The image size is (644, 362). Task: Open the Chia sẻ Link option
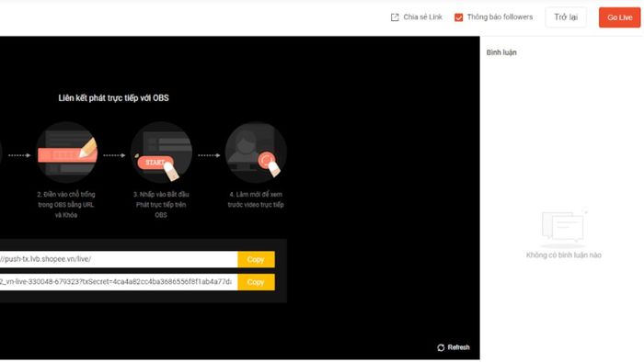tap(422, 17)
